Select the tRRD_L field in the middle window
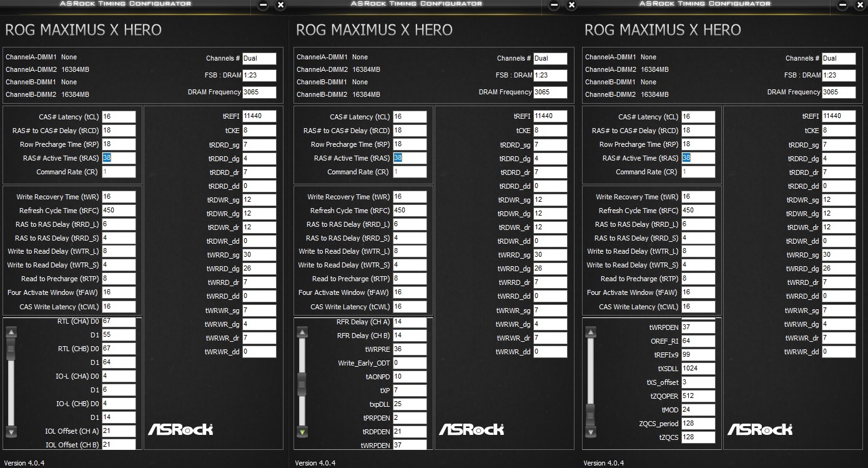This screenshot has width=868, height=468. pos(410,224)
